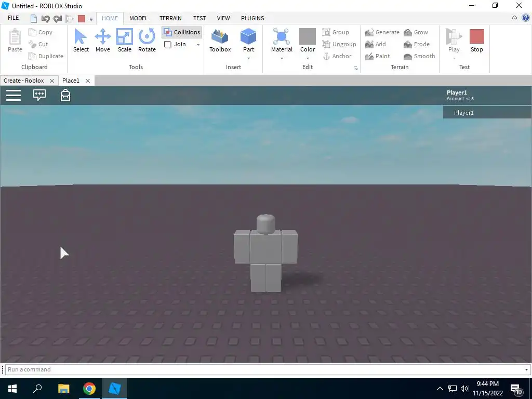532x399 pixels.
Task: Switch to the HOME ribbon tab
Action: click(110, 18)
